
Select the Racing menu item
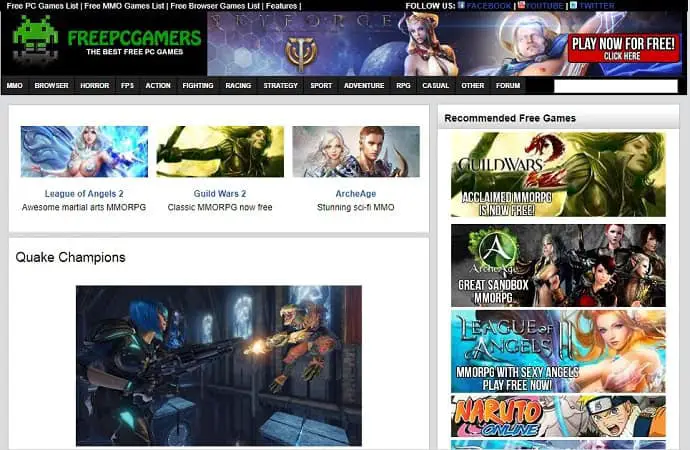238,85
